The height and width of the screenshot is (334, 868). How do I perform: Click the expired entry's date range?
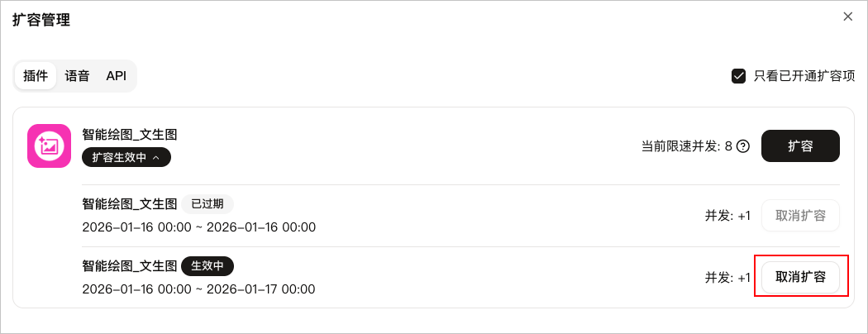tap(198, 227)
